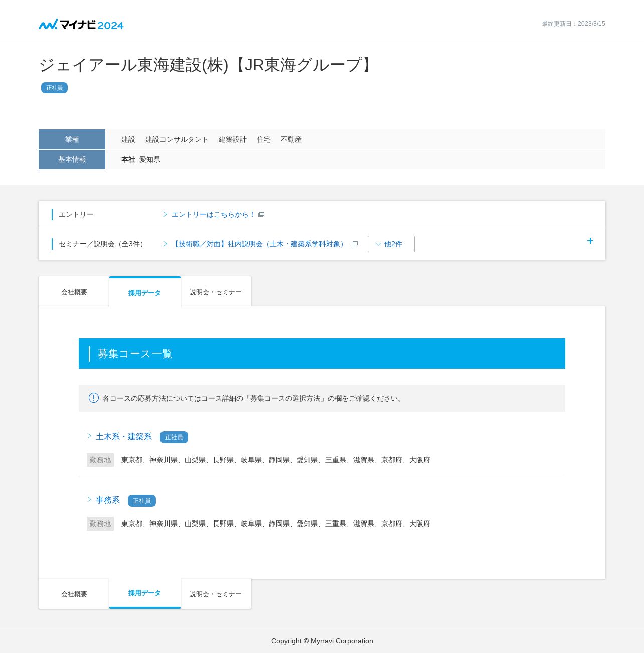The width and height of the screenshot is (644, 653).
Task: Click the 基本情報 row header
Action: coord(72,159)
